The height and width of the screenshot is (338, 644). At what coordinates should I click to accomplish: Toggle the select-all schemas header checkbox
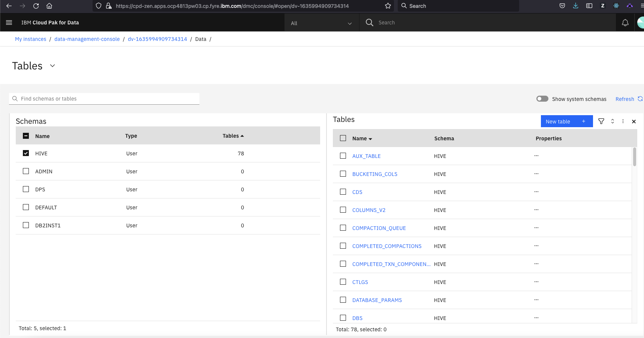pos(26,136)
